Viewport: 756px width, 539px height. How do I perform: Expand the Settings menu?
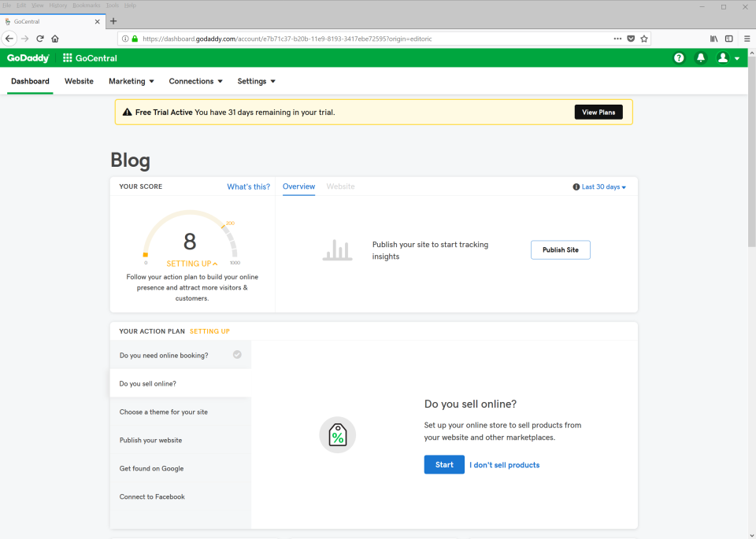coord(256,81)
